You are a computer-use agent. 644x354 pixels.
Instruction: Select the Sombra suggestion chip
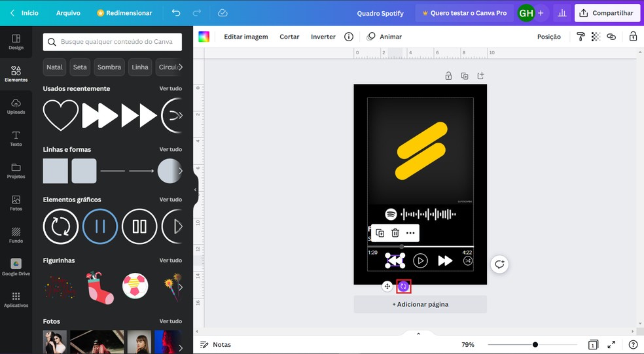pos(109,67)
